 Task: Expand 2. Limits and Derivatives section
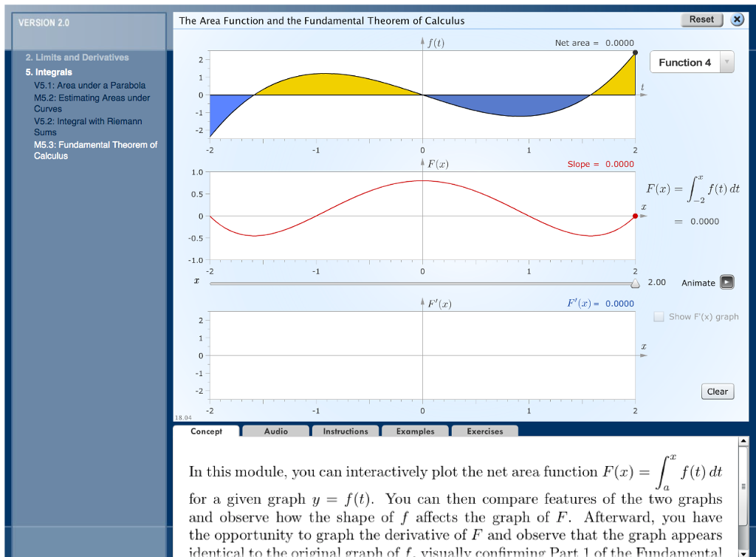[x=77, y=58]
